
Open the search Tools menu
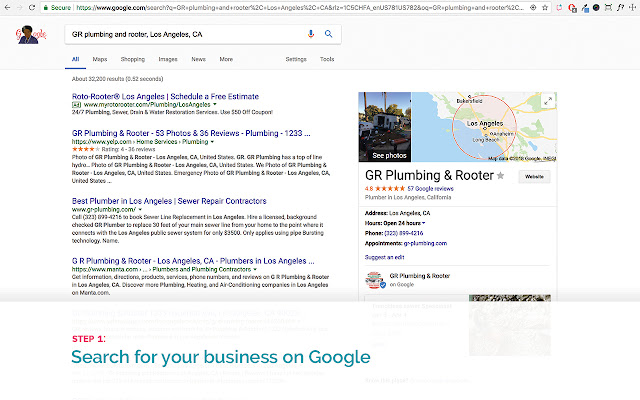pos(327,59)
